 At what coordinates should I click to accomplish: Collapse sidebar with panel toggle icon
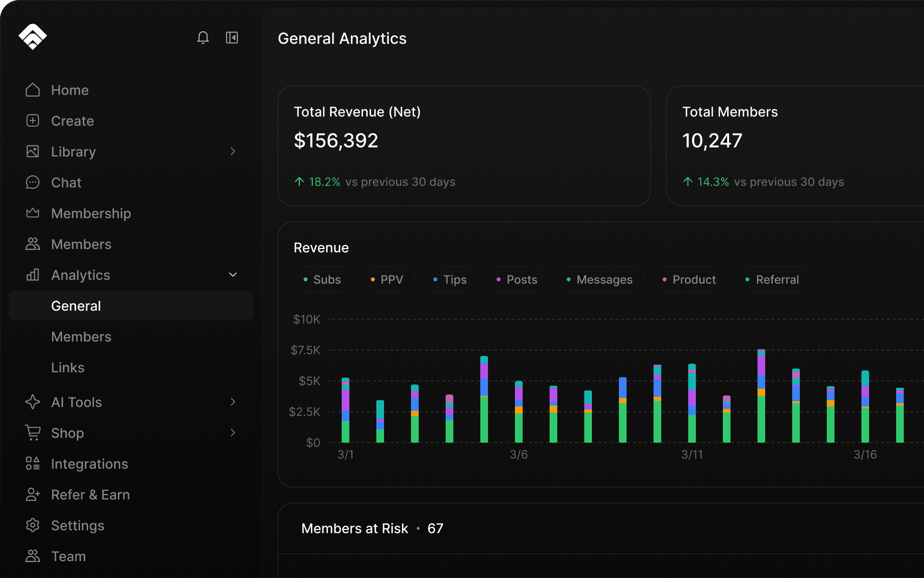232,38
